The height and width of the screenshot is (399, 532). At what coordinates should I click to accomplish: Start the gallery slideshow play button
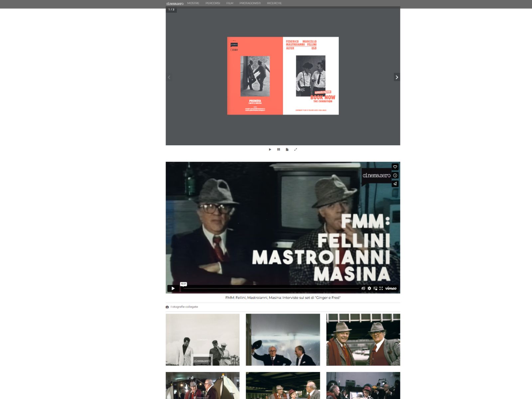pyautogui.click(x=270, y=150)
